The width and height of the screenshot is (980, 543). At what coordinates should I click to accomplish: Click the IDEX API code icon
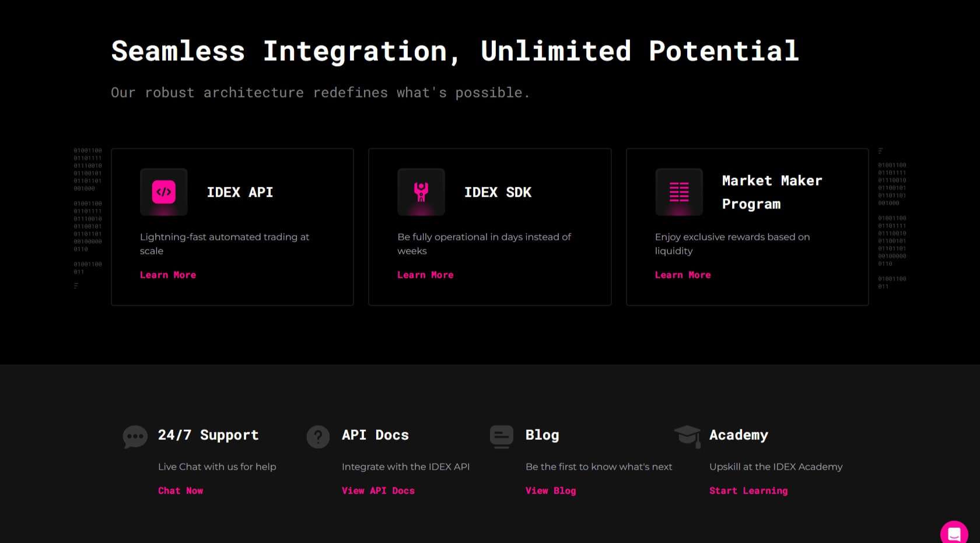[164, 192]
